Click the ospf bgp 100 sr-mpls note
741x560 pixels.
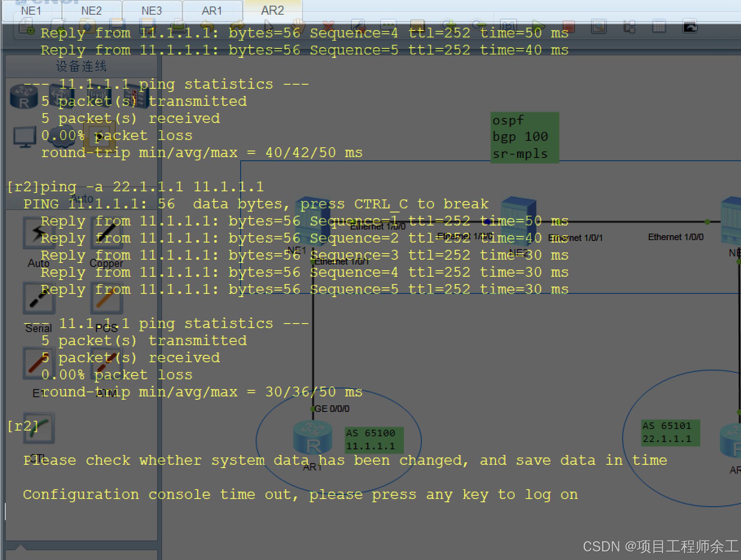(x=524, y=138)
